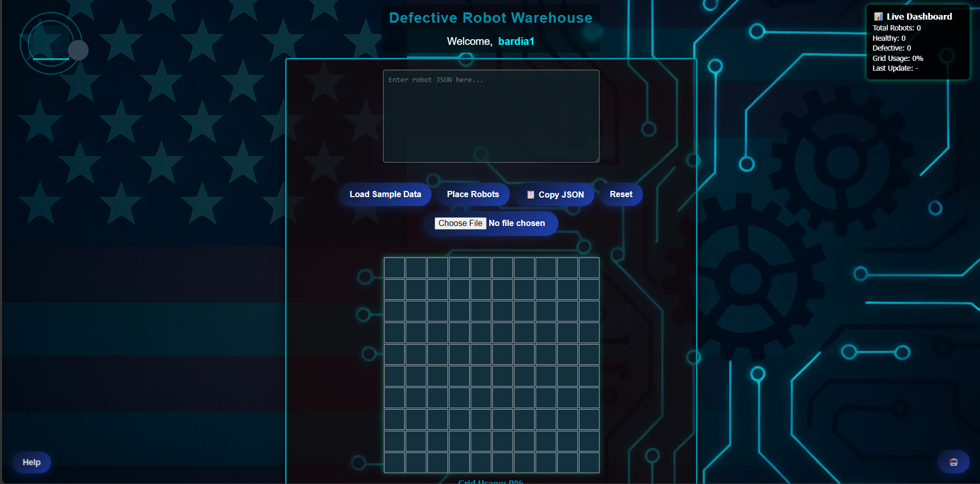This screenshot has height=484, width=980.
Task: Place robots onto the warehouse grid
Action: tap(473, 194)
